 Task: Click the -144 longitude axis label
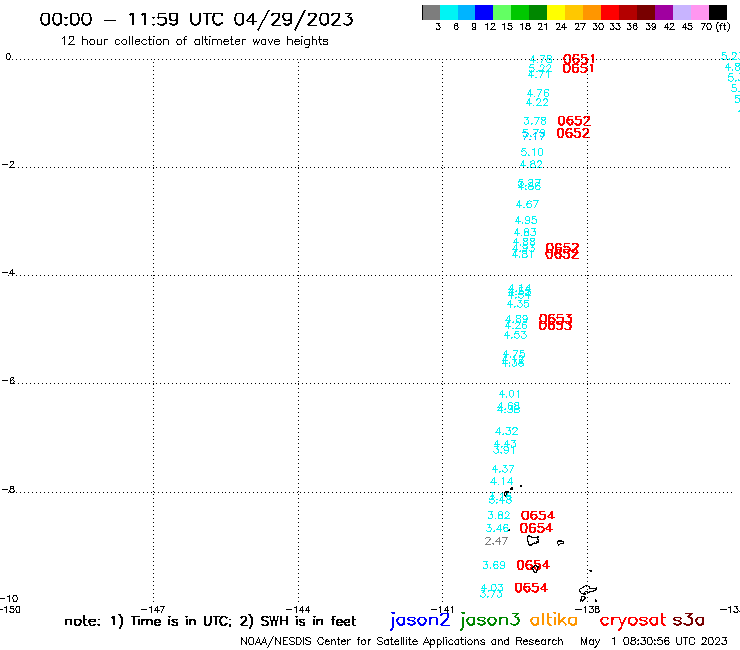[x=298, y=609]
